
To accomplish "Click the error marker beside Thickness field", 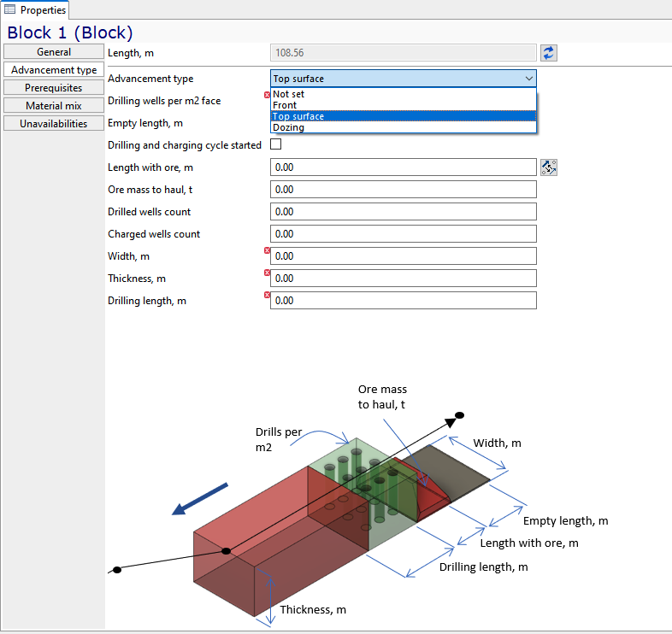I will 267,273.
